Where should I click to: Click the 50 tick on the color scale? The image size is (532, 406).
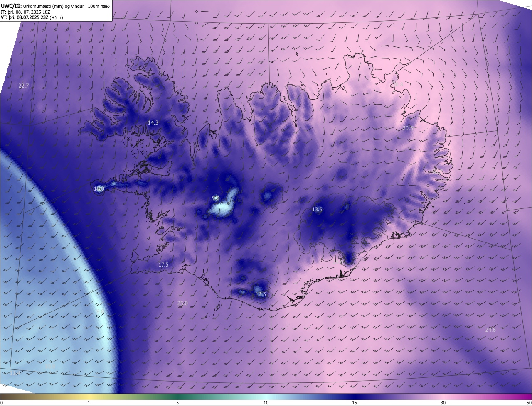point(529,403)
